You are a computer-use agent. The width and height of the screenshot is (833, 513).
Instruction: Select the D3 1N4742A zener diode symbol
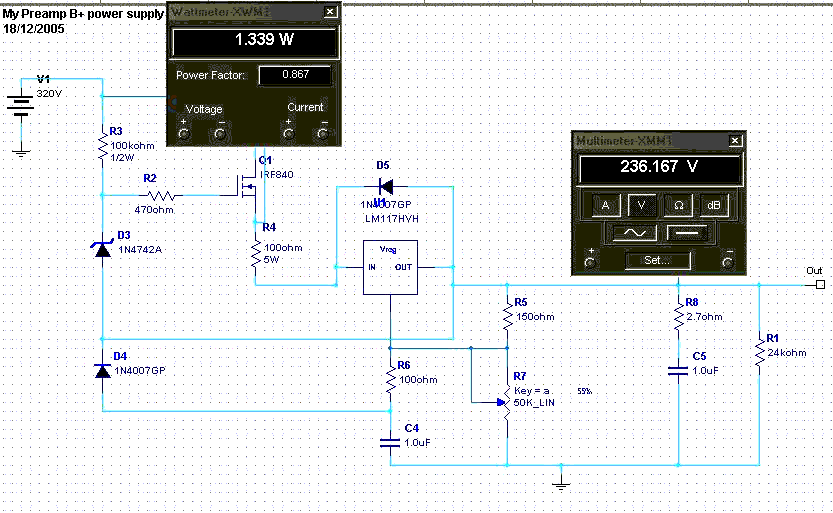tap(103, 249)
